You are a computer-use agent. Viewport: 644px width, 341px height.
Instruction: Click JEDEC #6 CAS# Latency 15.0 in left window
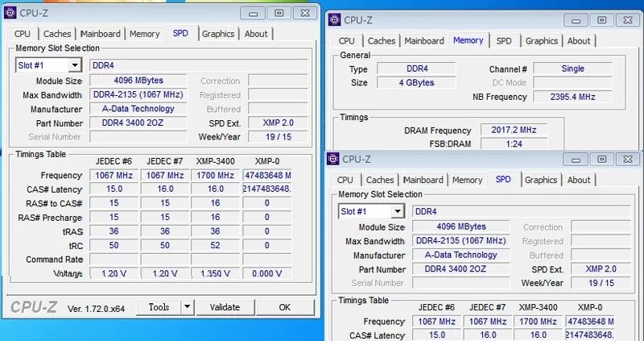pyautogui.click(x=114, y=189)
